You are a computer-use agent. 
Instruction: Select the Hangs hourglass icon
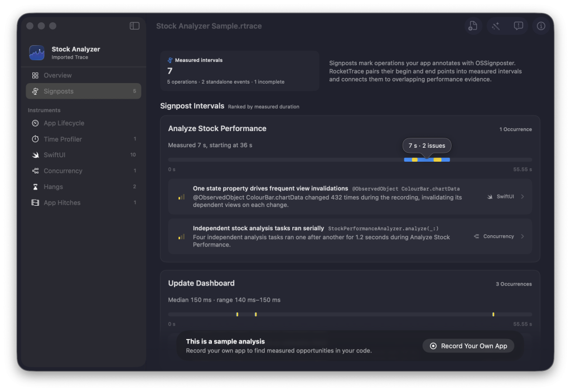pos(35,187)
